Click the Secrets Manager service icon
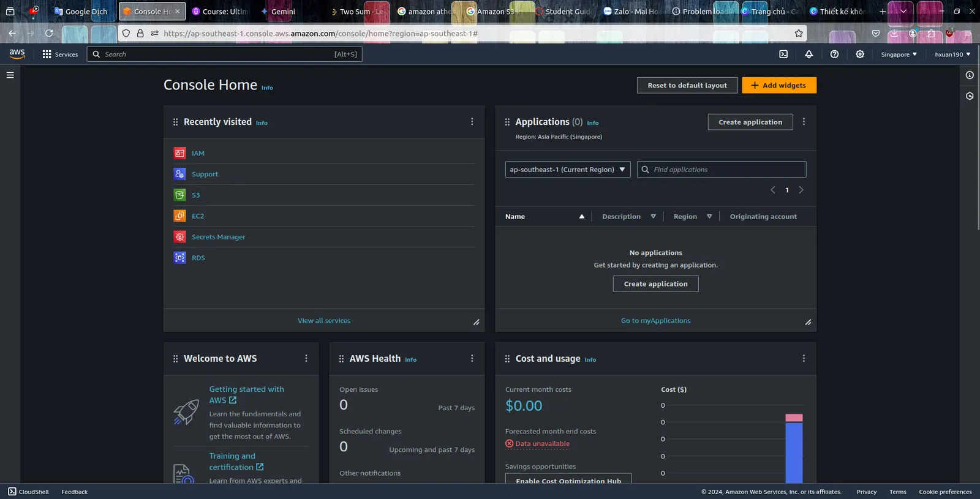Screen dimensions: 980x499 (x=179, y=236)
